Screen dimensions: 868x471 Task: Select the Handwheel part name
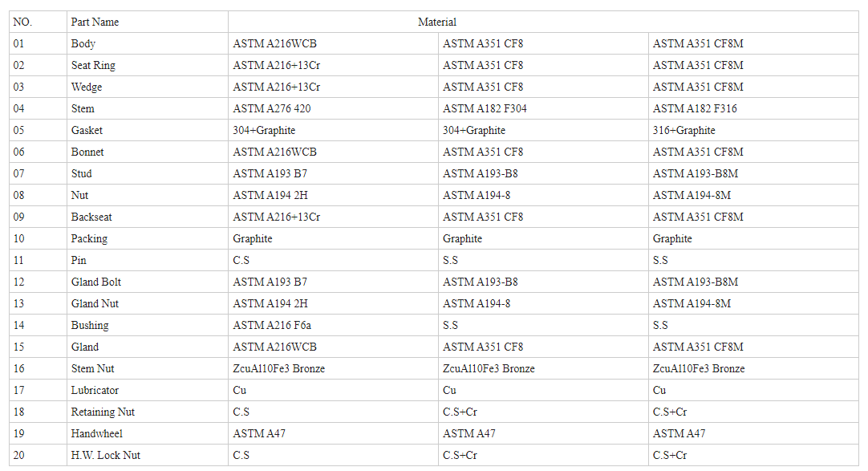pos(148,433)
